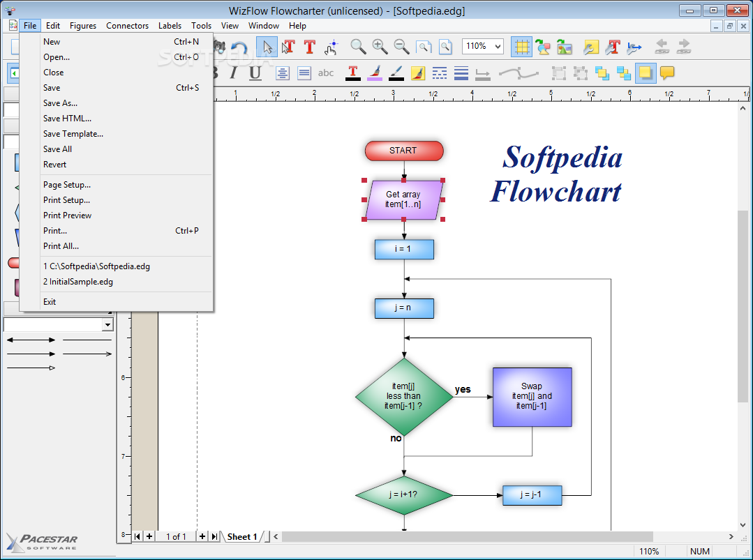Click the back link arrow icon
753x560 pixels.
pos(662,47)
